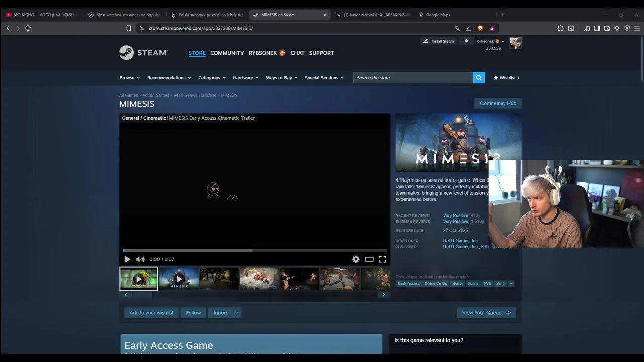Close the MIMESIS on Steam tab
The height and width of the screenshot is (362, 644).
click(325, 15)
